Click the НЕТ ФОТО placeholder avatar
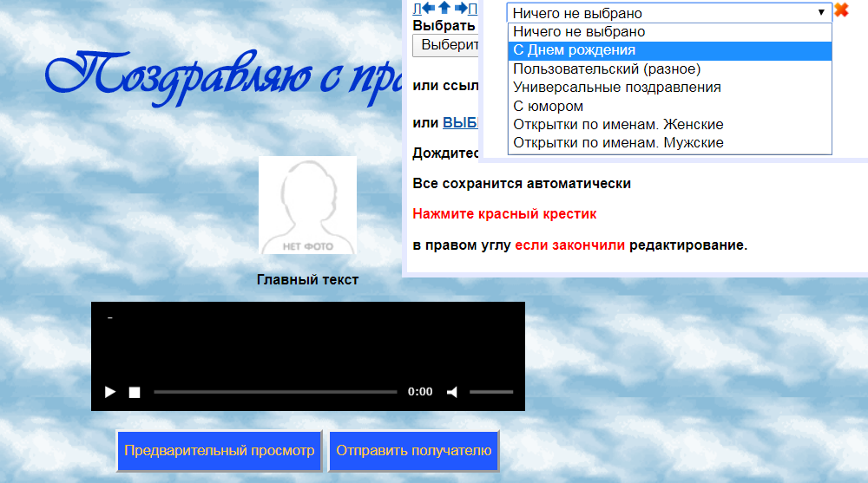Screen dimensions: 868x483 [x=307, y=206]
